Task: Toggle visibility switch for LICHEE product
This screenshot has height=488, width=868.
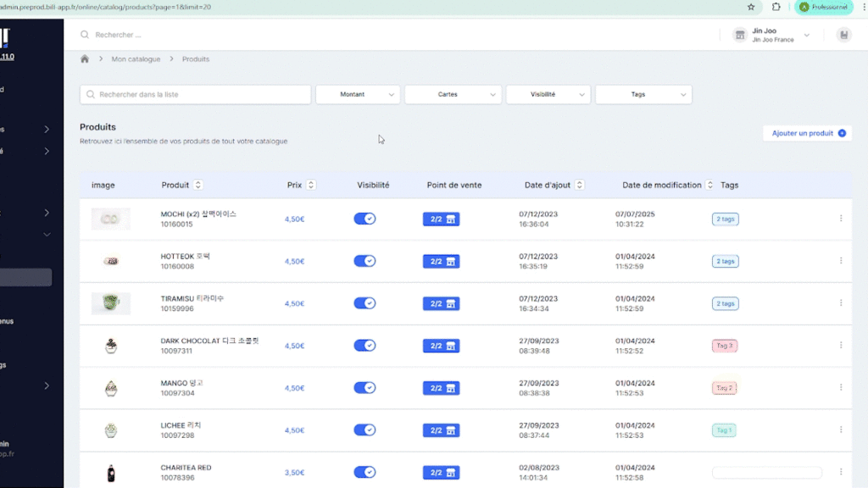Action: (364, 430)
